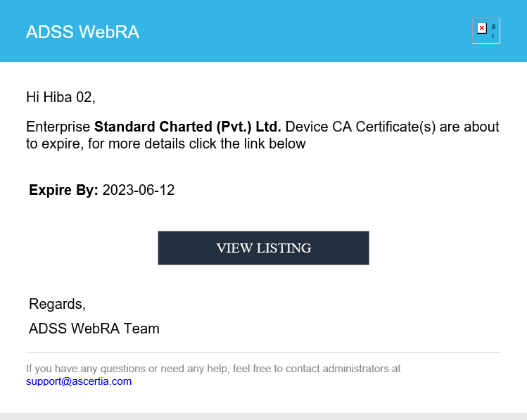Click the 'Hi Hiba 02,' greeting line
This screenshot has width=527, height=420.
(60, 97)
